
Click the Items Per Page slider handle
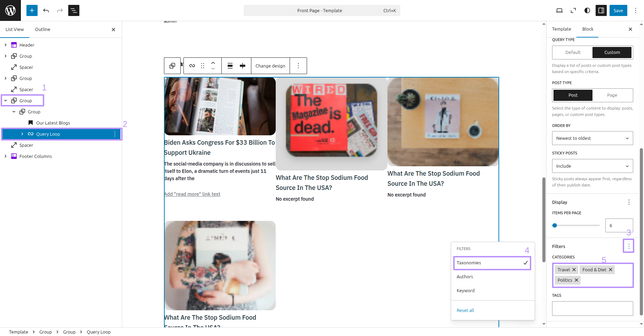555,226
